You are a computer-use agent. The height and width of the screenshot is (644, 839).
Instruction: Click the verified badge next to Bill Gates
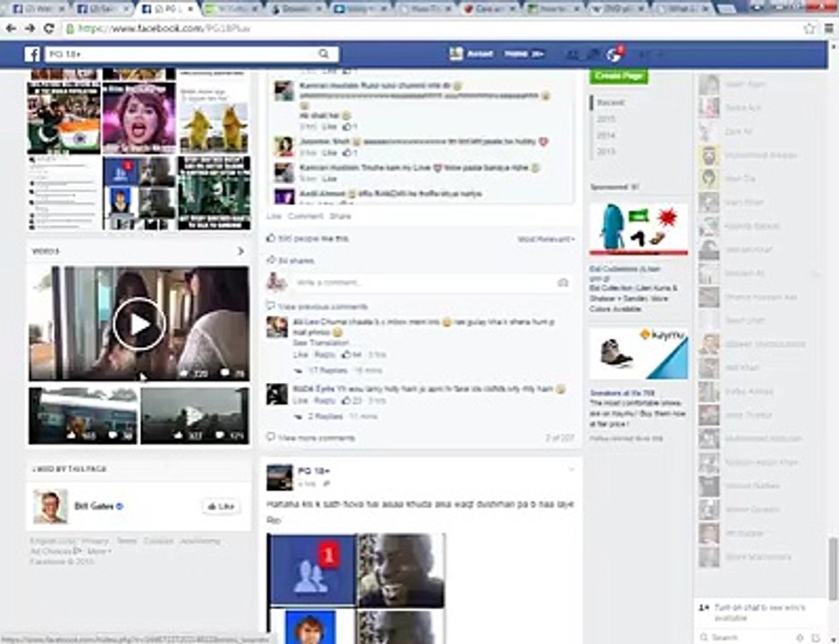click(x=120, y=506)
